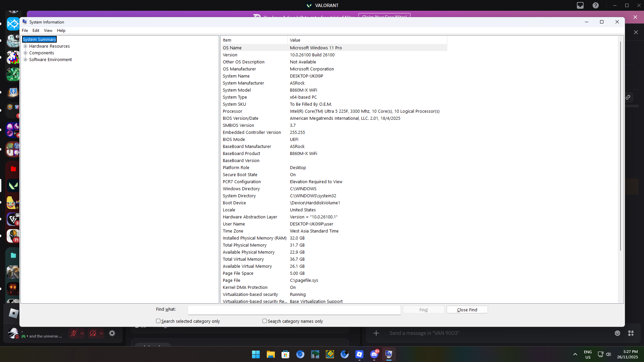
Task: Click the Discord message attach plus button
Action: 376,333
